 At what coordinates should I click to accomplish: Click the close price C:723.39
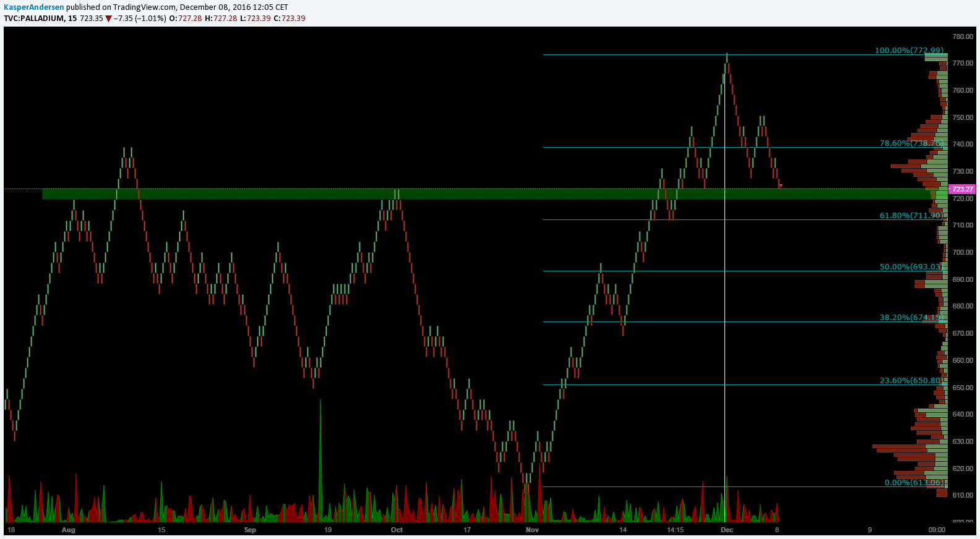point(290,19)
